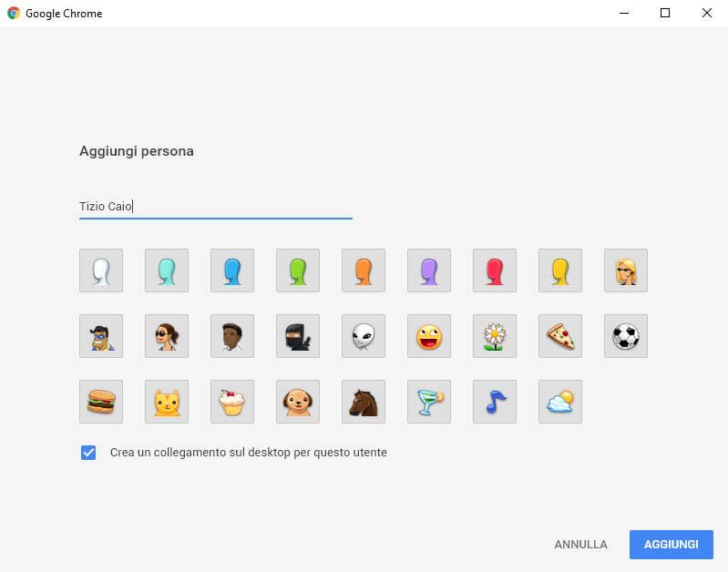The width and height of the screenshot is (728, 572).
Task: Select the green silhouette avatar
Action: click(298, 271)
